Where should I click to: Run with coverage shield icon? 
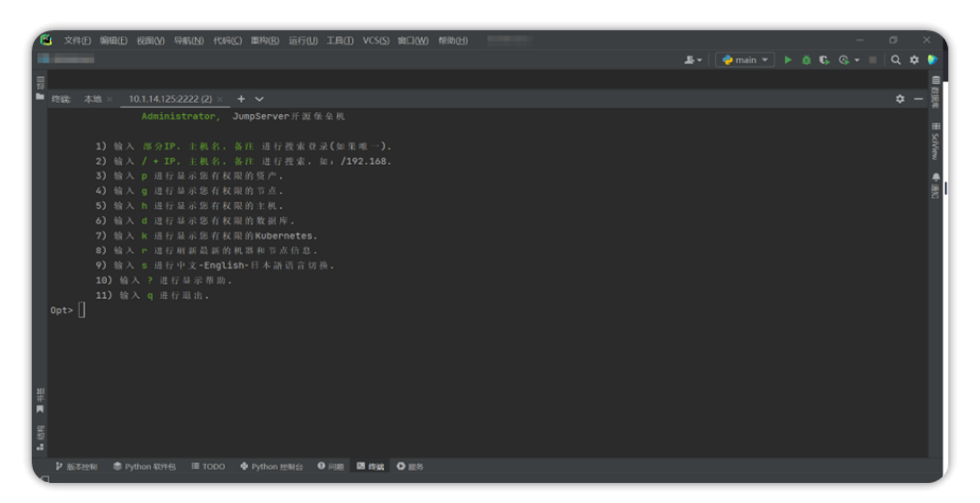[x=824, y=60]
